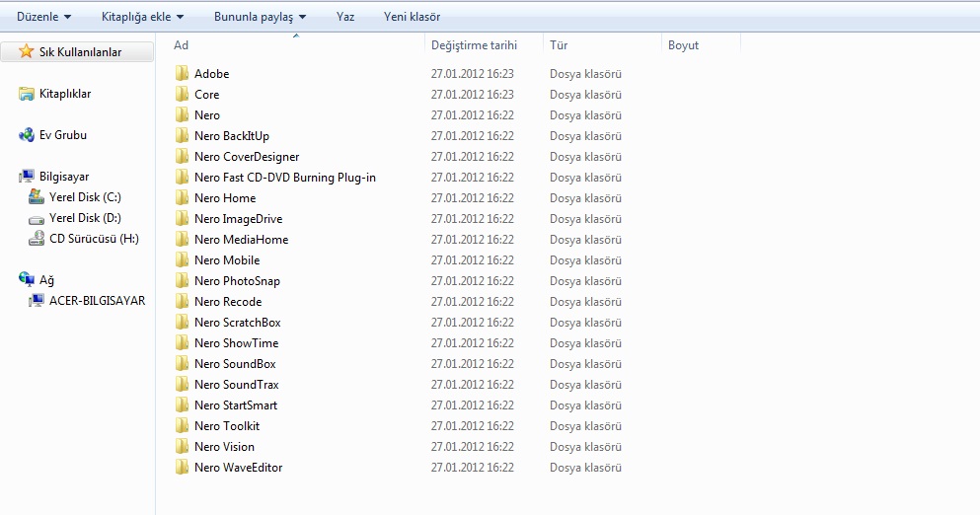
Task: Select the Nero WaveEditor folder name
Action: tap(238, 467)
